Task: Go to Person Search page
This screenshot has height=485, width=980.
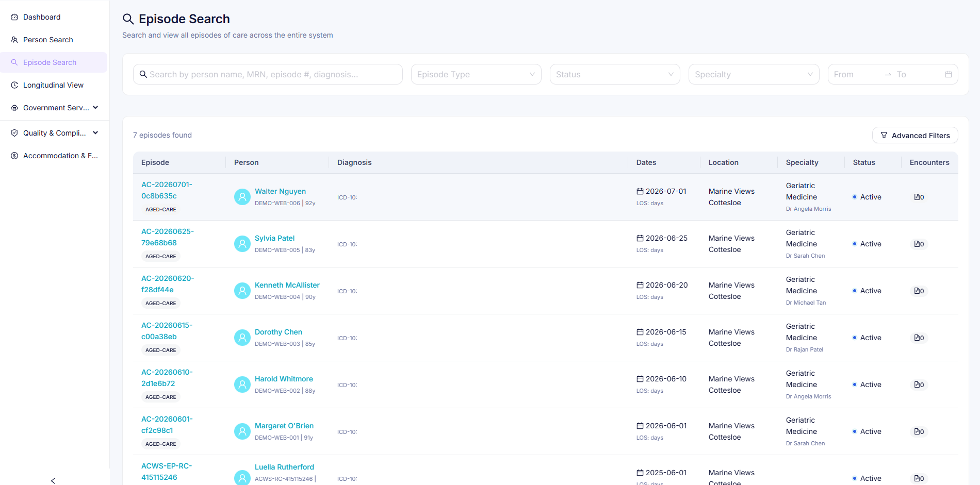Action: point(54,40)
